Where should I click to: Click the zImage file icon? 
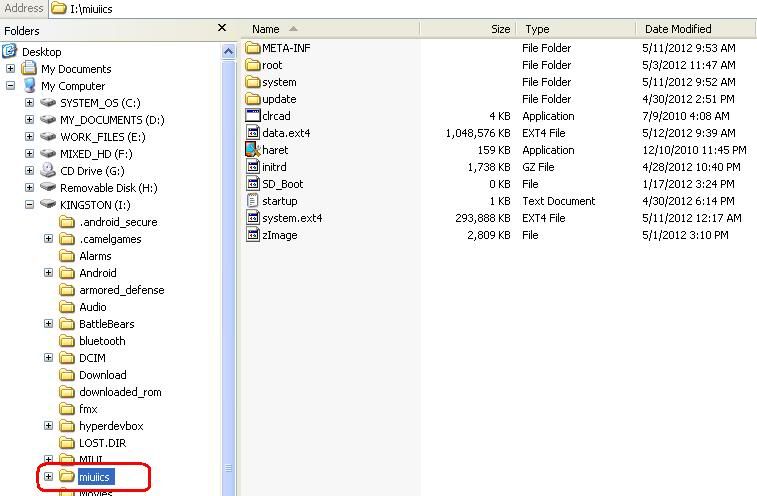[253, 235]
